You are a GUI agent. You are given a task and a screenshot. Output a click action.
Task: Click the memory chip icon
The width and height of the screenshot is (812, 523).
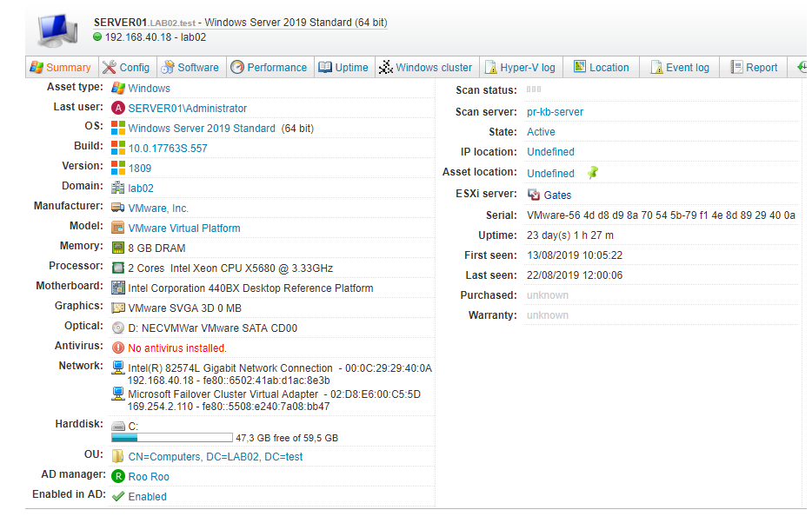(118, 248)
